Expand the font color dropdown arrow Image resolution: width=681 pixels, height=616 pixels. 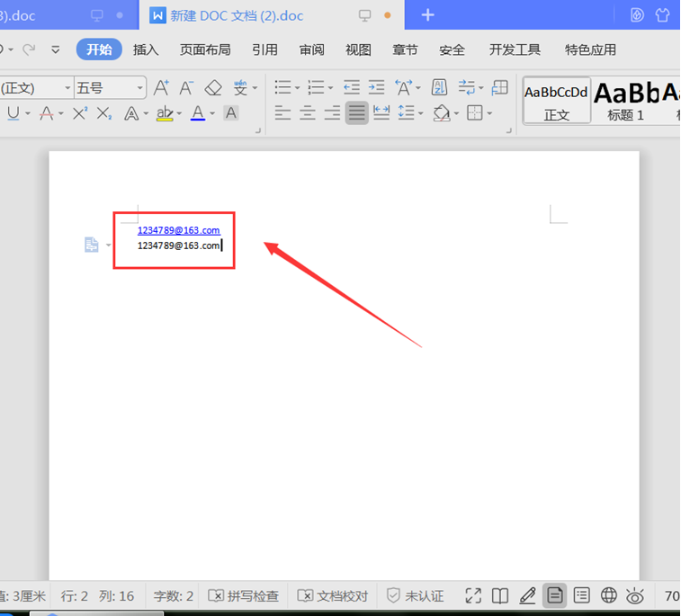point(212,113)
